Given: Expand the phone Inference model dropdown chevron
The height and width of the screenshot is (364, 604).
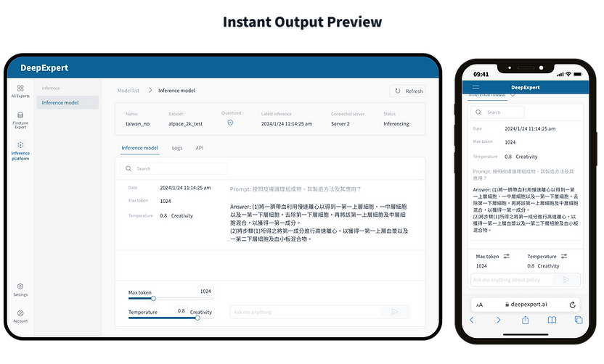Looking at the screenshot, I should tap(513, 95).
